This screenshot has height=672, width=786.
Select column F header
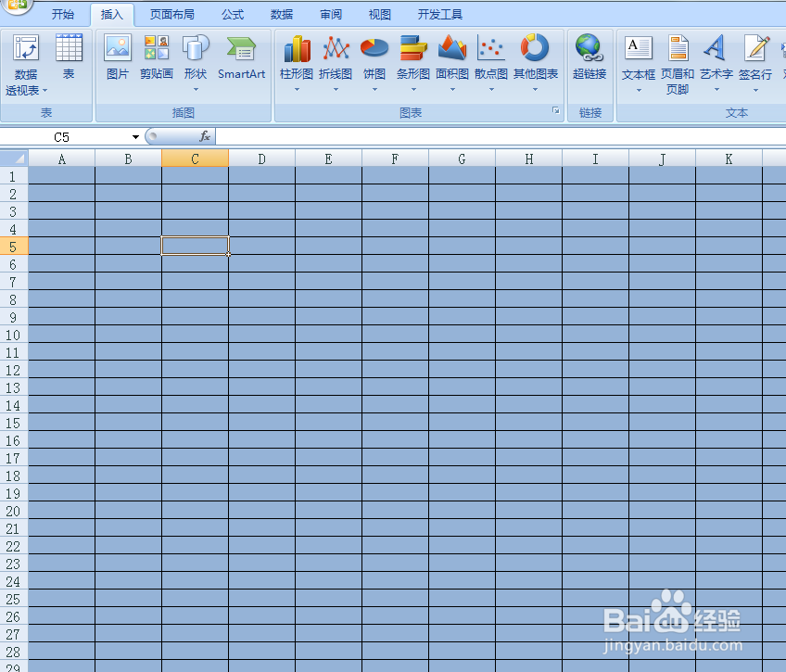pos(395,158)
